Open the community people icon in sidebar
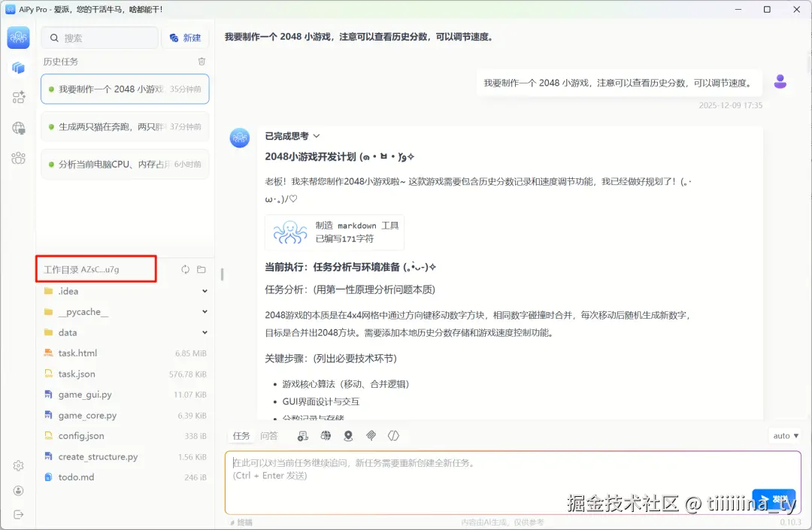The image size is (812, 530). click(x=18, y=158)
